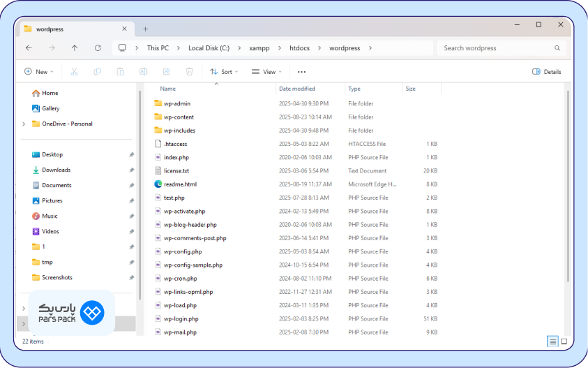Expand chevron after htdocs breadcrumb
The width and height of the screenshot is (588, 368).
(x=319, y=48)
